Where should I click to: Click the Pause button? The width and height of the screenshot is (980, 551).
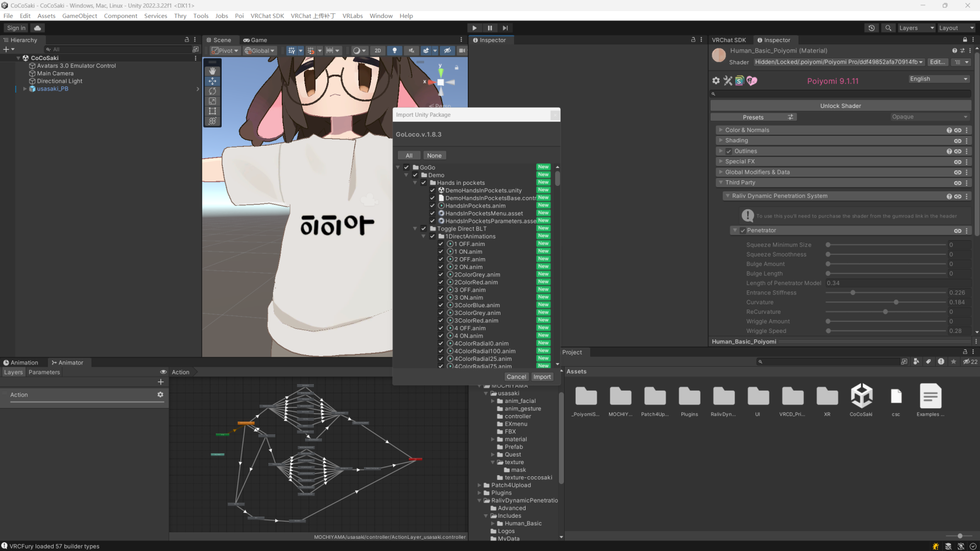[x=490, y=28]
